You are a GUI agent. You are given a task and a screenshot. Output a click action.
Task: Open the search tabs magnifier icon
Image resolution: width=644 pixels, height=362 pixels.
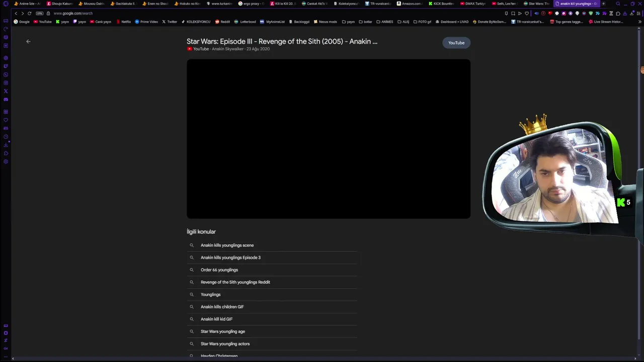(x=618, y=4)
